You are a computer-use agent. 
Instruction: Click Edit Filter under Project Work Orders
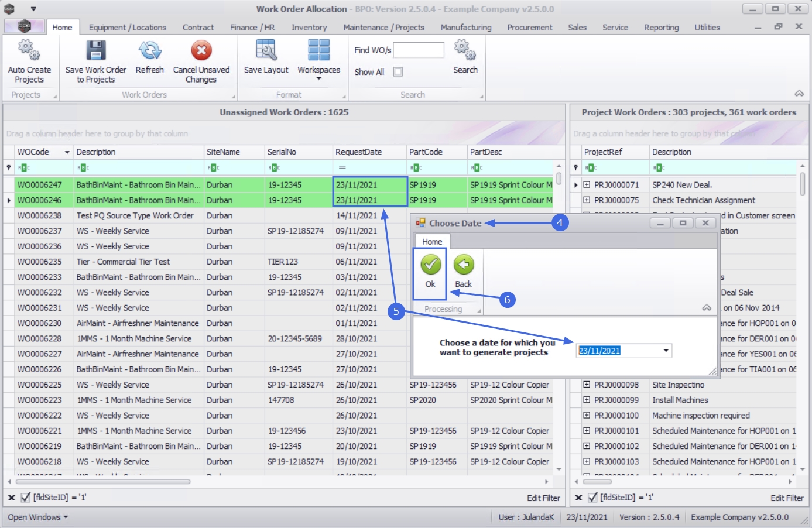click(x=787, y=498)
